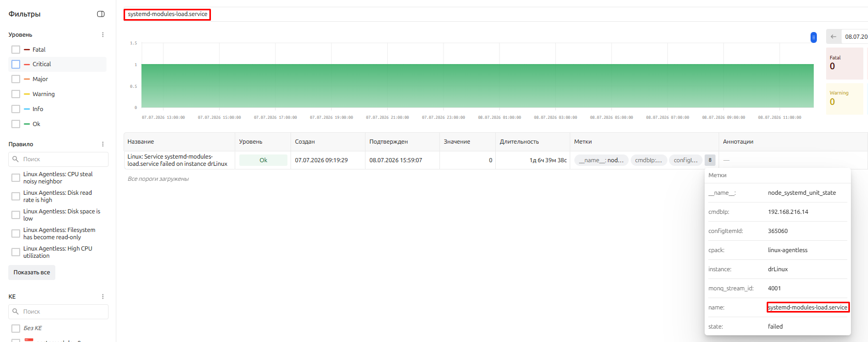This screenshot has height=342, width=868.
Task: Click the __name__ label chip in the row
Action: (x=601, y=160)
